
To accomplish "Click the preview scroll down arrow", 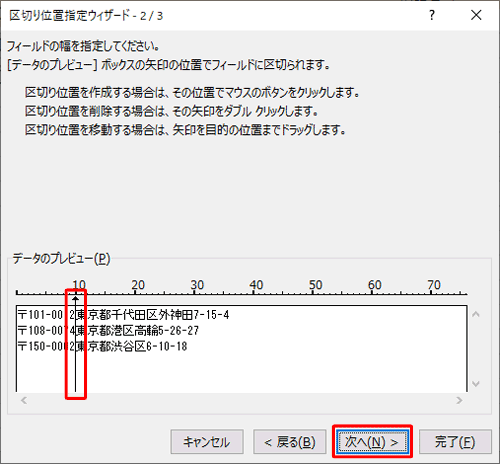I will tap(476, 384).
